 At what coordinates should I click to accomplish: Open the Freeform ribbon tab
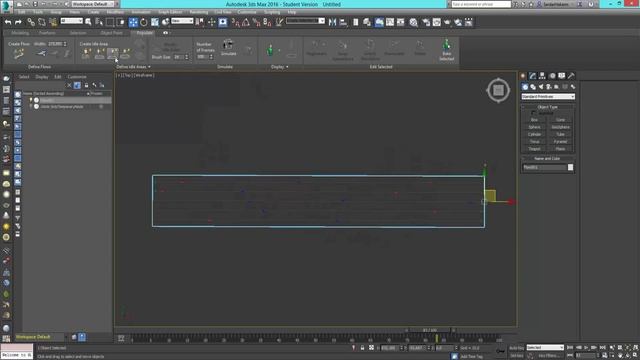pos(47,33)
